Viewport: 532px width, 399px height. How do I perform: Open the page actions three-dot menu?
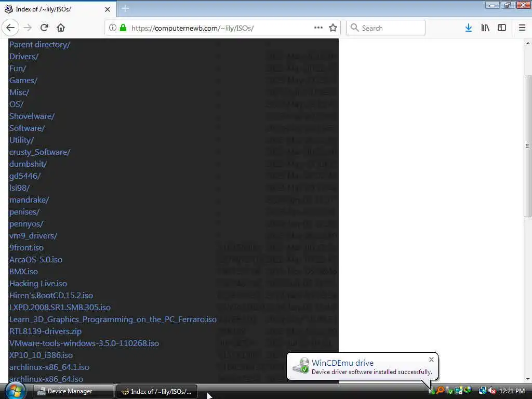coord(318,28)
